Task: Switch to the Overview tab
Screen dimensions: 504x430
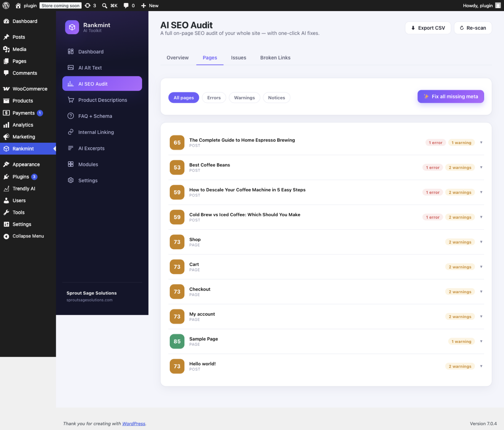Action: [178, 58]
